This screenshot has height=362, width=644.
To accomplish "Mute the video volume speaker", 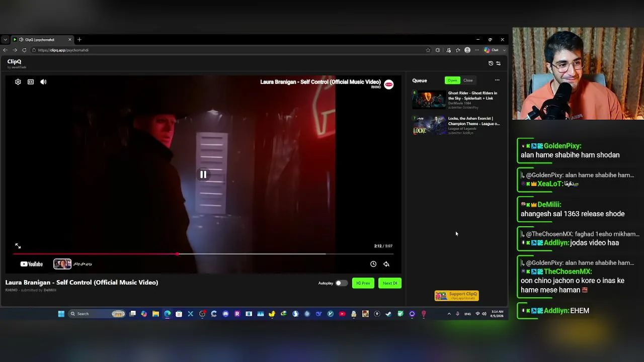I will coord(43,82).
